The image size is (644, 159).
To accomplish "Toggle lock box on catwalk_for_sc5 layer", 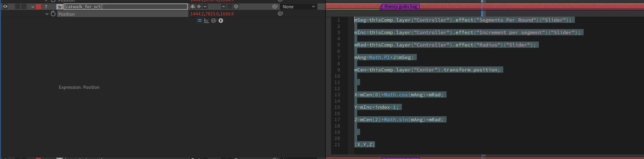I will click(x=24, y=7).
